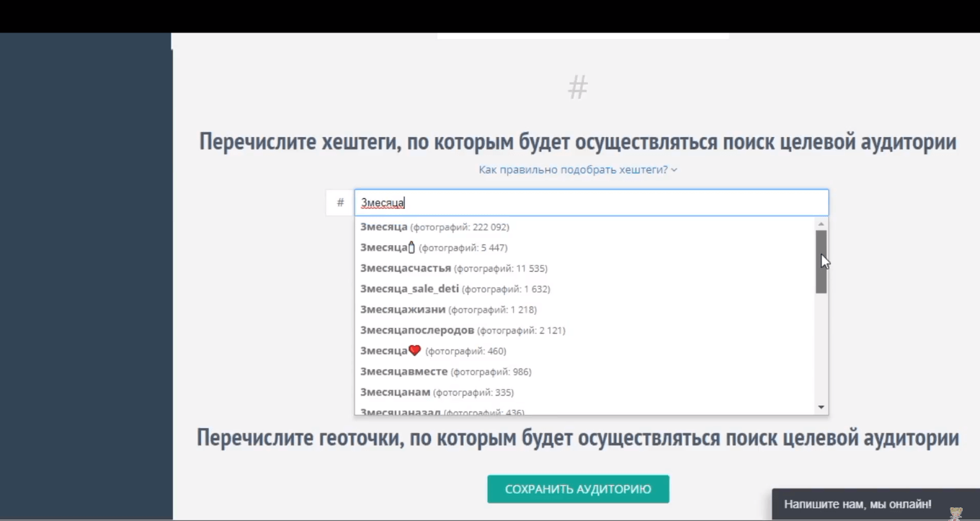Click the mascot icon in the chat widget
The width and height of the screenshot is (980, 521).
(955, 512)
